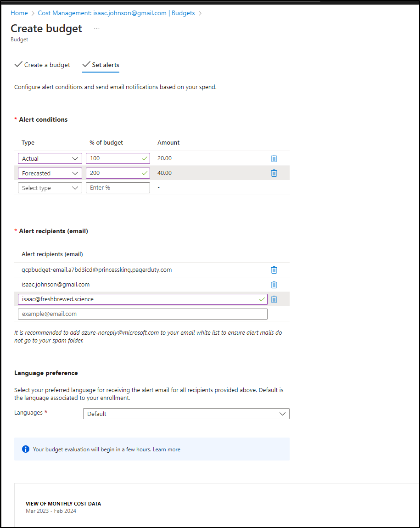Remove the pagerduty.com email recipient
This screenshot has height=528, width=420.
(274, 270)
